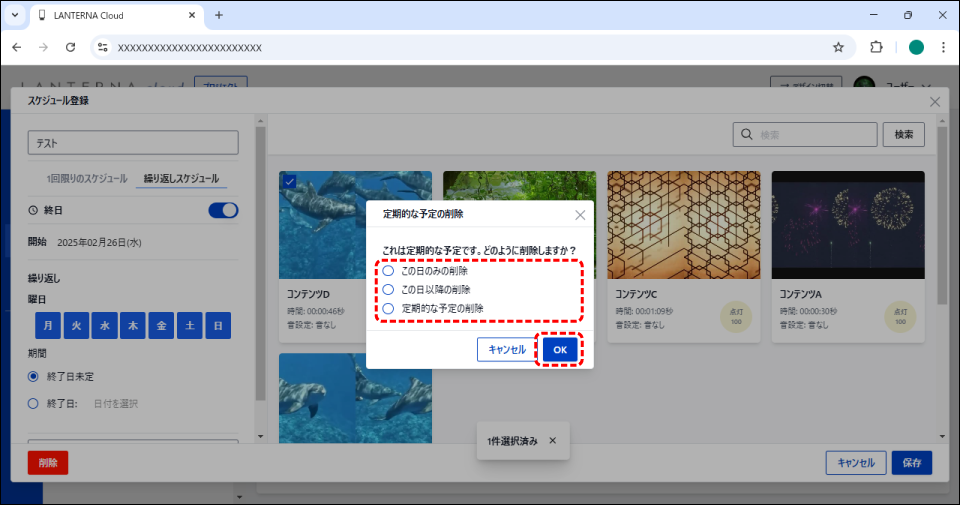Choose 定期的な予定の削除 radio option
960x505 pixels.
pyautogui.click(x=388, y=308)
